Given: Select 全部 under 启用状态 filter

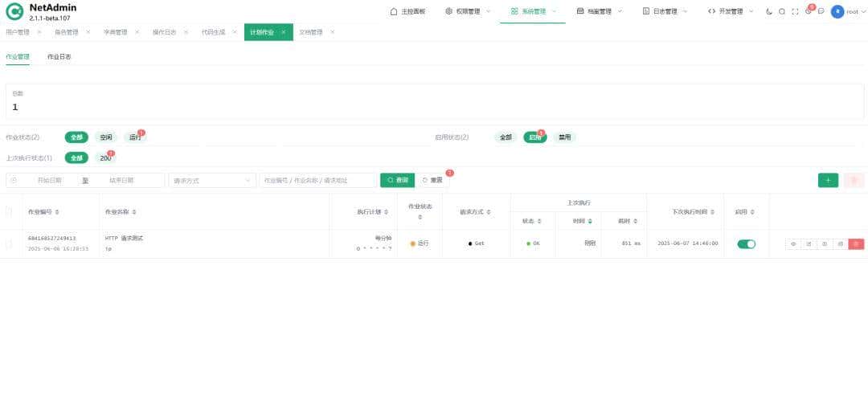Looking at the screenshot, I should click(506, 137).
